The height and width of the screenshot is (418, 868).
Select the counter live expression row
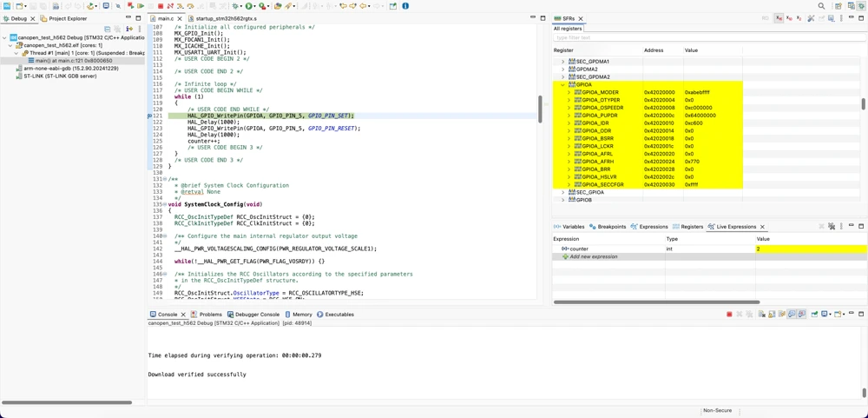coord(708,249)
